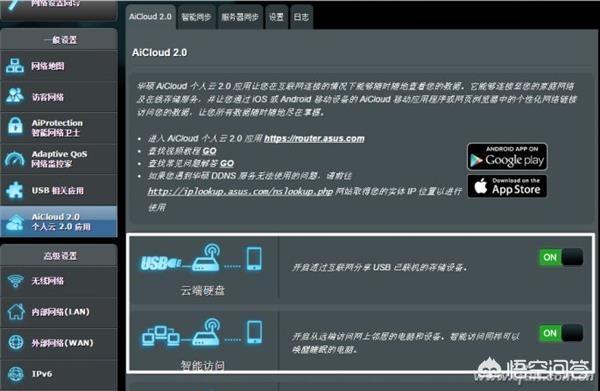Screen dimensions: 600x391
Task: Open the AiCloud log tab
Action: pyautogui.click(x=301, y=17)
